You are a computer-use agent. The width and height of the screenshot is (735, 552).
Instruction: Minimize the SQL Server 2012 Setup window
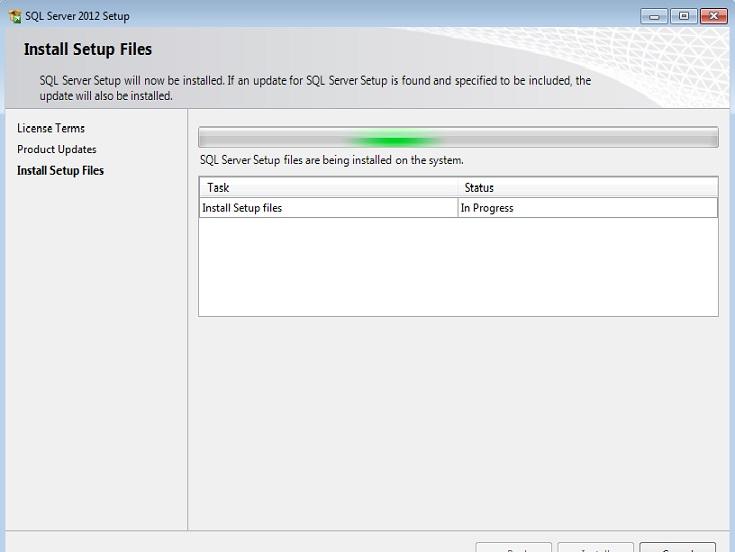click(656, 16)
